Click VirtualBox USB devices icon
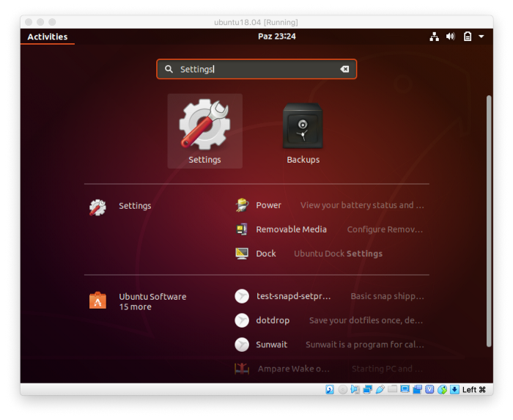Viewport: 513px width, 420px height. point(380,389)
